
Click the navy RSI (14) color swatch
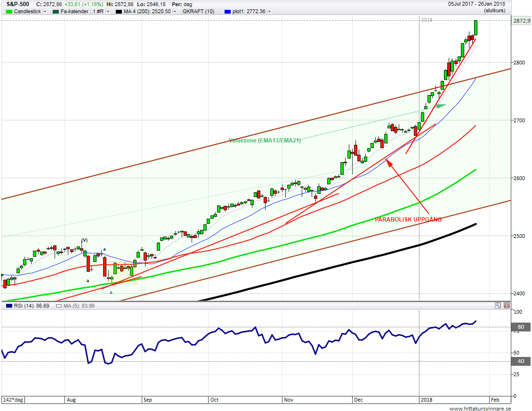[9, 306]
